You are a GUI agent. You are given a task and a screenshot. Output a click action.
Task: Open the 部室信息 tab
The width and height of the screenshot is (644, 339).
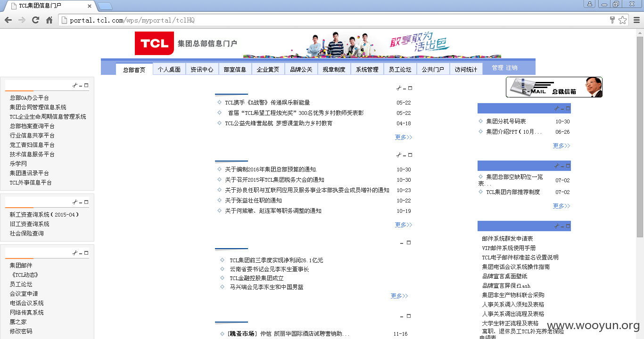click(x=235, y=69)
